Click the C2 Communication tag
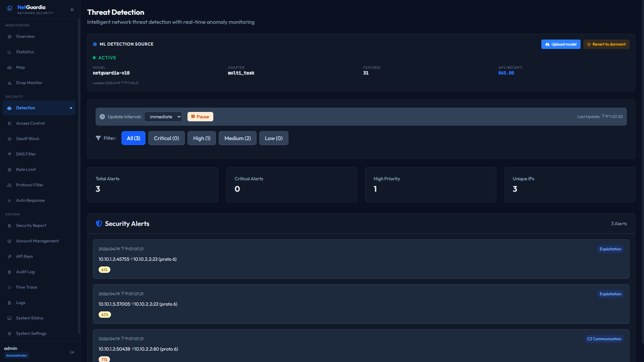644x362 pixels. point(604,339)
